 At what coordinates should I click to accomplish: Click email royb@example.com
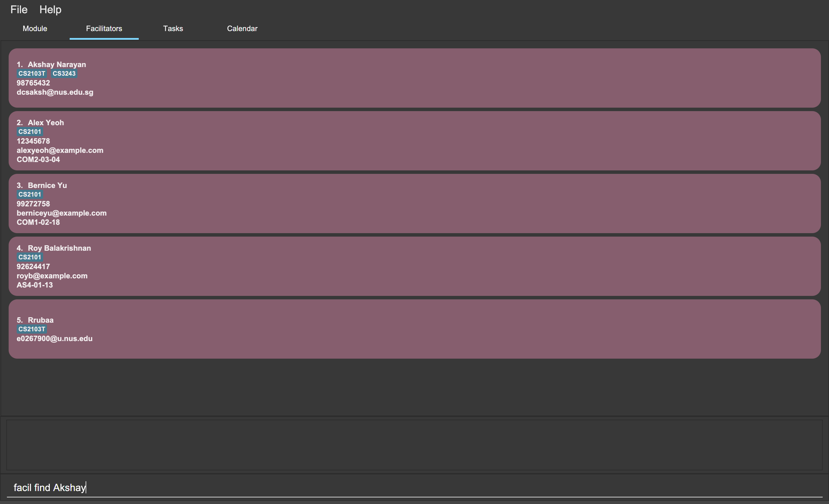52,276
